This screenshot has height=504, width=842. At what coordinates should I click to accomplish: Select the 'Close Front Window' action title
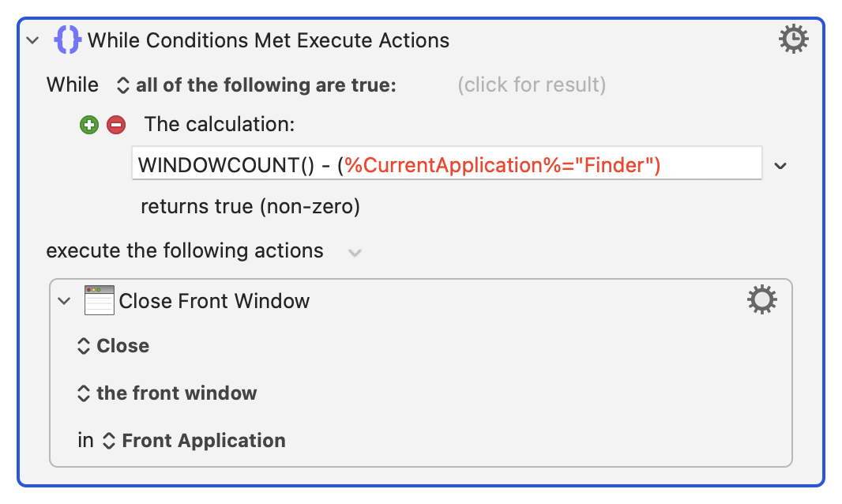point(214,301)
